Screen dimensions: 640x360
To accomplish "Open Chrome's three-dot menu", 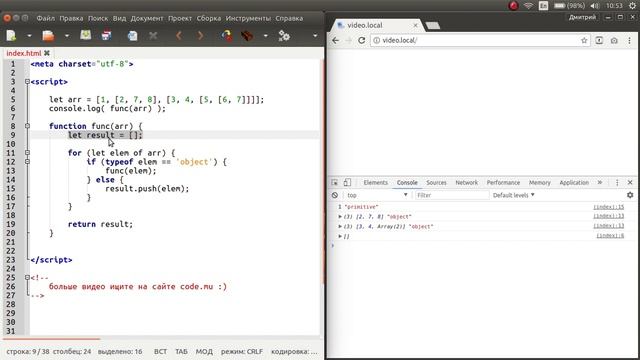I will coord(629,40).
